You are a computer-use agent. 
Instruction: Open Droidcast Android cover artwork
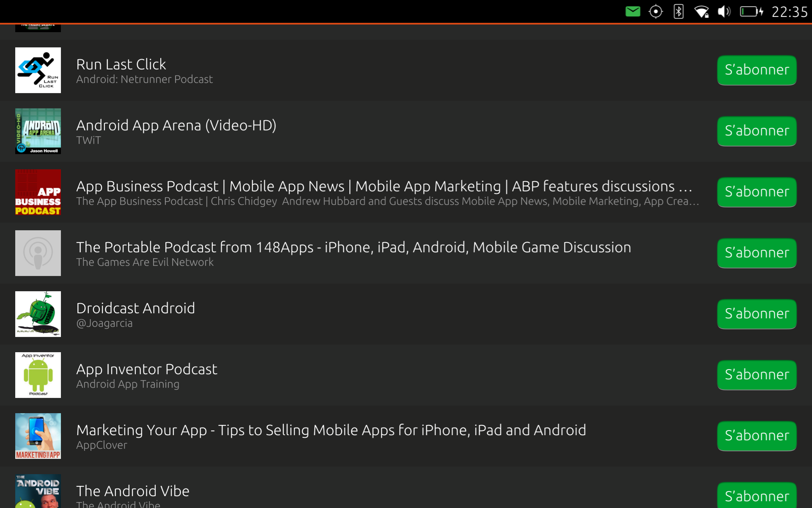coord(38,314)
